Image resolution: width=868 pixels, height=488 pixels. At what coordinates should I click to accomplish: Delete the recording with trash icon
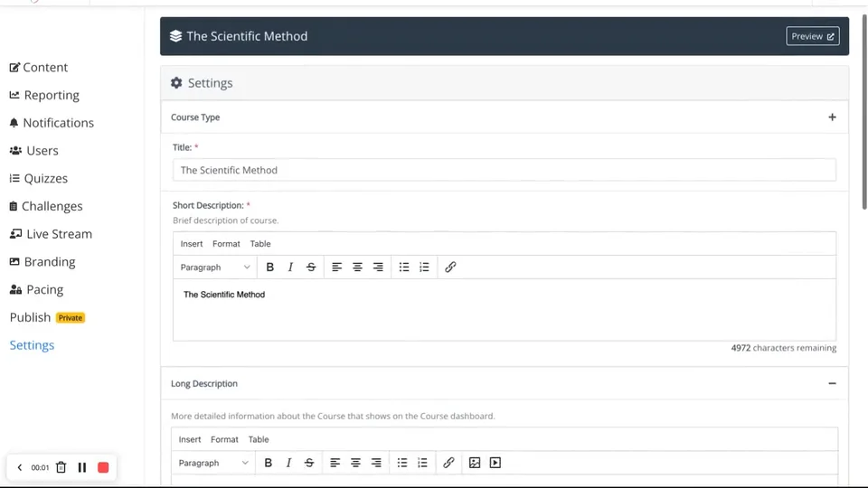coord(61,467)
